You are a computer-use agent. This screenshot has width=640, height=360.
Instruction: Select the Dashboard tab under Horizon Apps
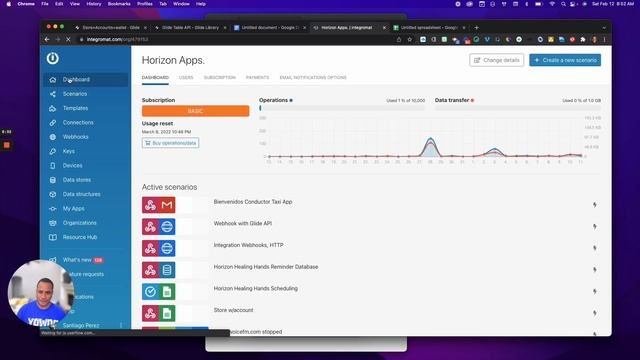click(x=155, y=78)
